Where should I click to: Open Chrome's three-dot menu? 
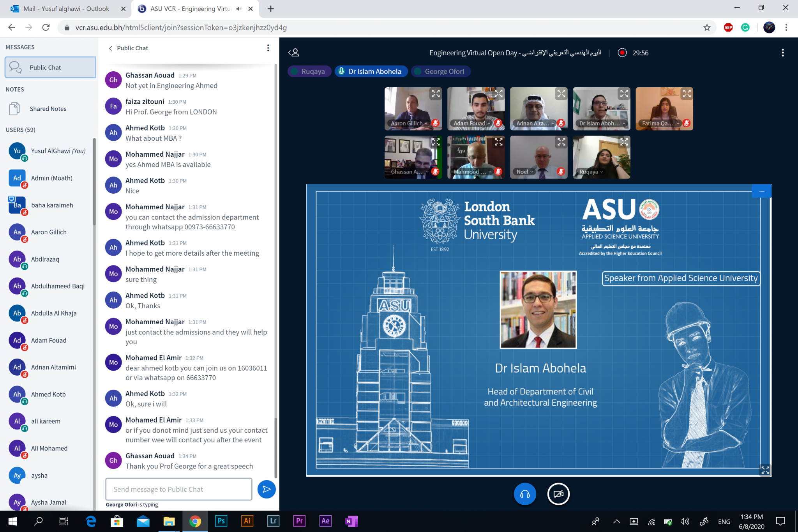pyautogui.click(x=786, y=27)
